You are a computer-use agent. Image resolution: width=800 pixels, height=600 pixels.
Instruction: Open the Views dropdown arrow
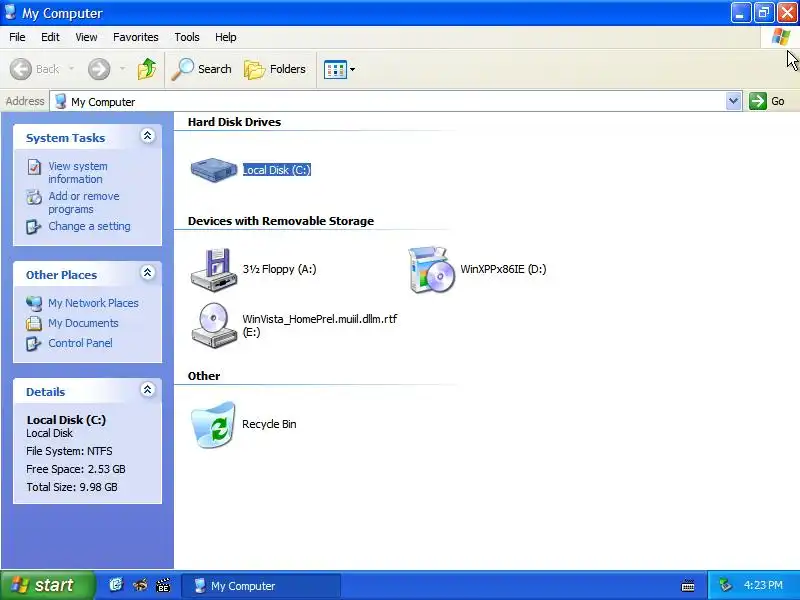352,69
